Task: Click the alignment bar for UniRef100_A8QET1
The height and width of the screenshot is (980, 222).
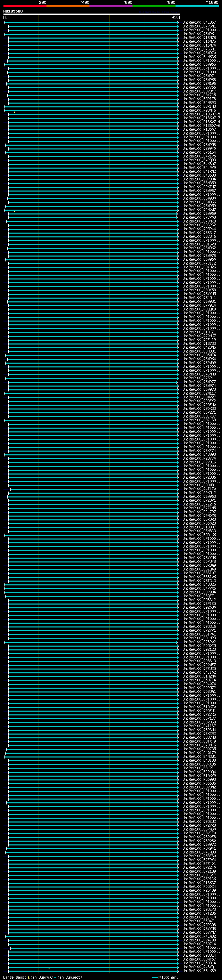Action: click(x=92, y=596)
